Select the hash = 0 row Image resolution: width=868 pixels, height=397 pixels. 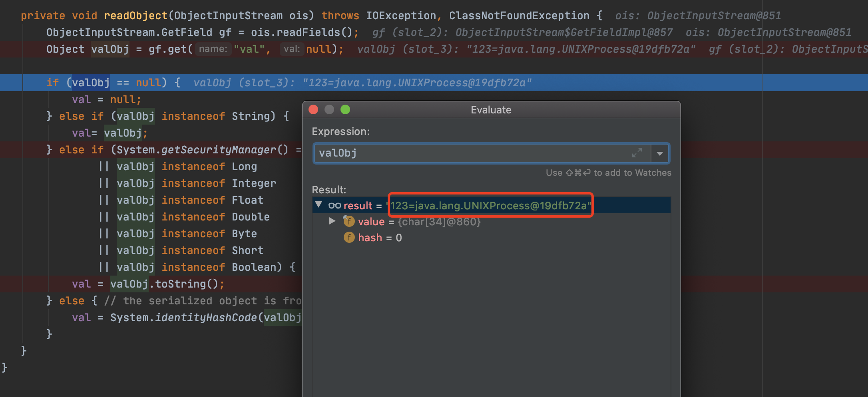[380, 238]
